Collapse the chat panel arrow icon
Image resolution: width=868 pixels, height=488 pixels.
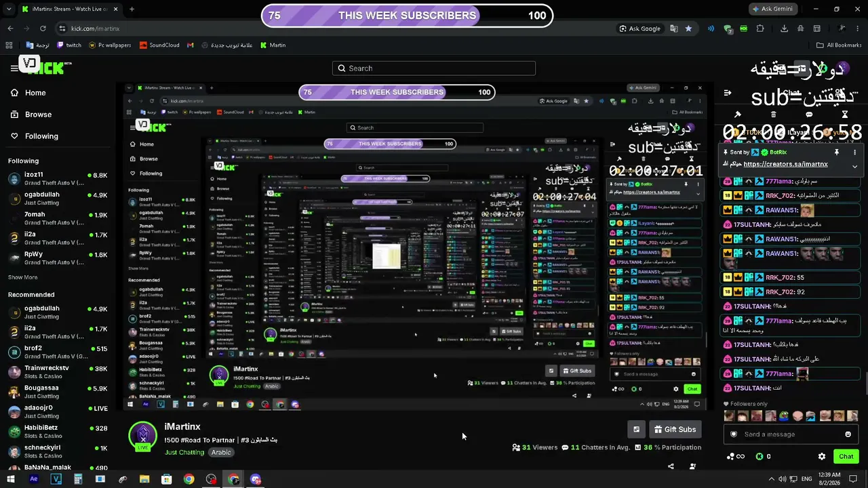coord(728,93)
